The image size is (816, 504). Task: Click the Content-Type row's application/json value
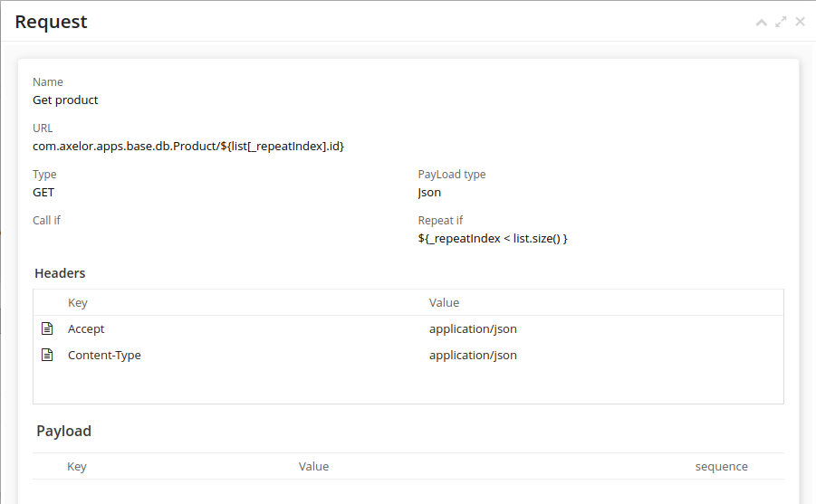pyautogui.click(x=473, y=356)
